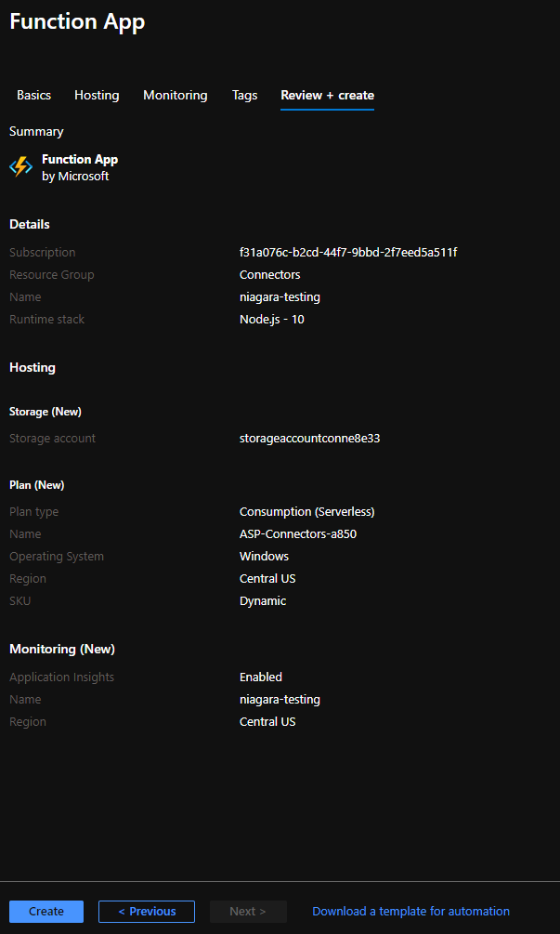Click the ASP-Connectors-a850 plan name
The width and height of the screenshot is (560, 934).
click(298, 533)
